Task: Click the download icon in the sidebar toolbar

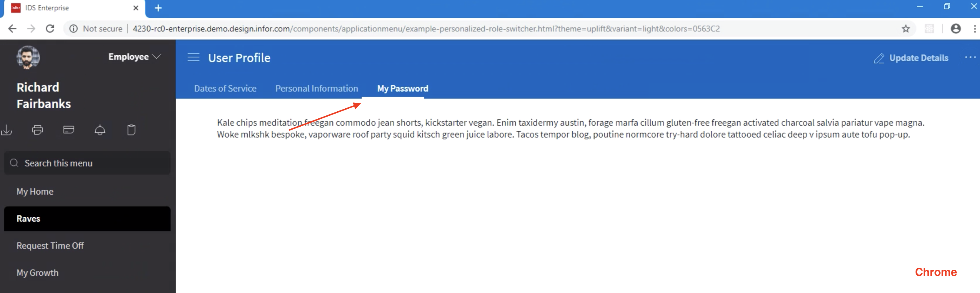Action: tap(6, 130)
